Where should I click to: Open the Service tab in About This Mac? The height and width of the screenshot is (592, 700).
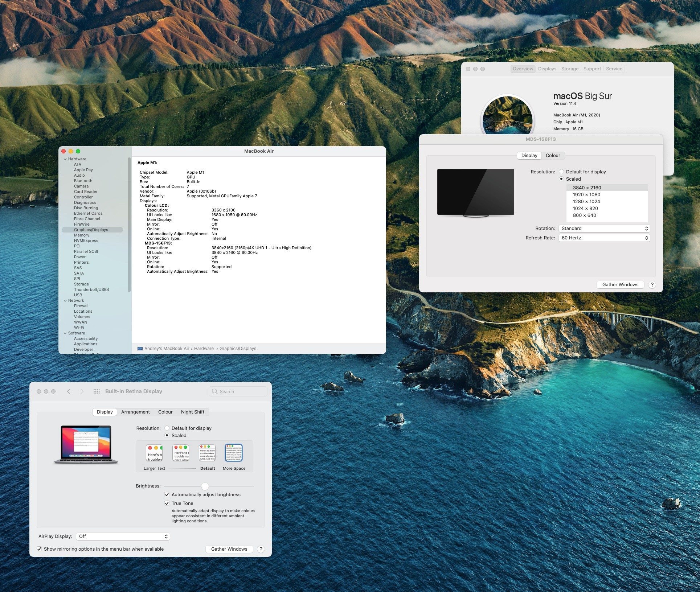coord(614,69)
